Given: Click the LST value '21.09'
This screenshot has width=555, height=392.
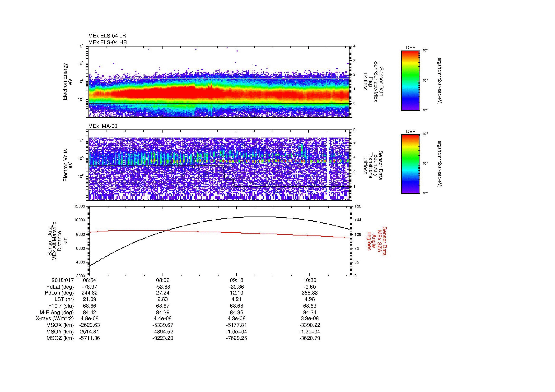Looking at the screenshot, I should [x=90, y=300].
